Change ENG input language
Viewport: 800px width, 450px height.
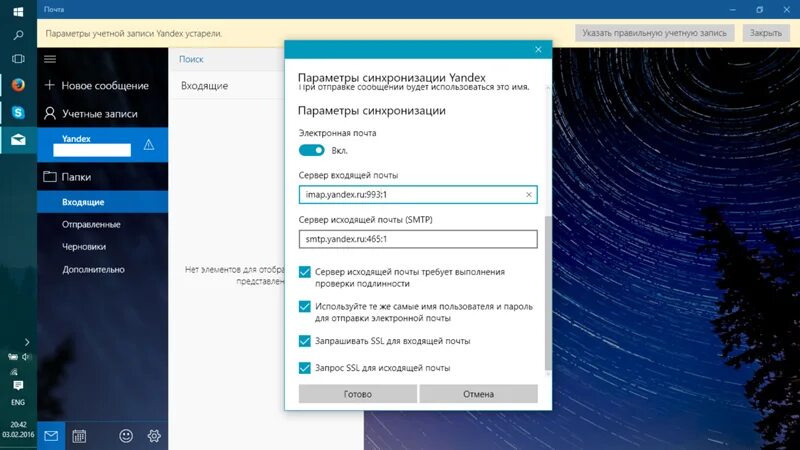[x=18, y=403]
